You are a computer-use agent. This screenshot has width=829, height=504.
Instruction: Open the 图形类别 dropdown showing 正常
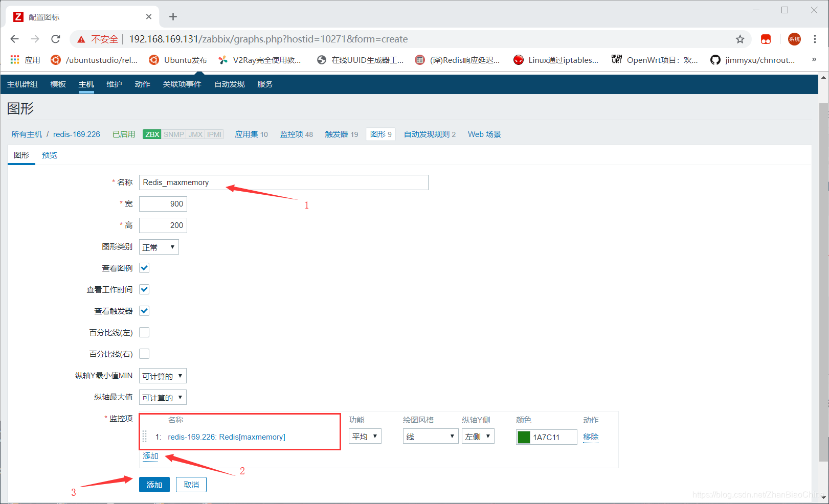(159, 247)
